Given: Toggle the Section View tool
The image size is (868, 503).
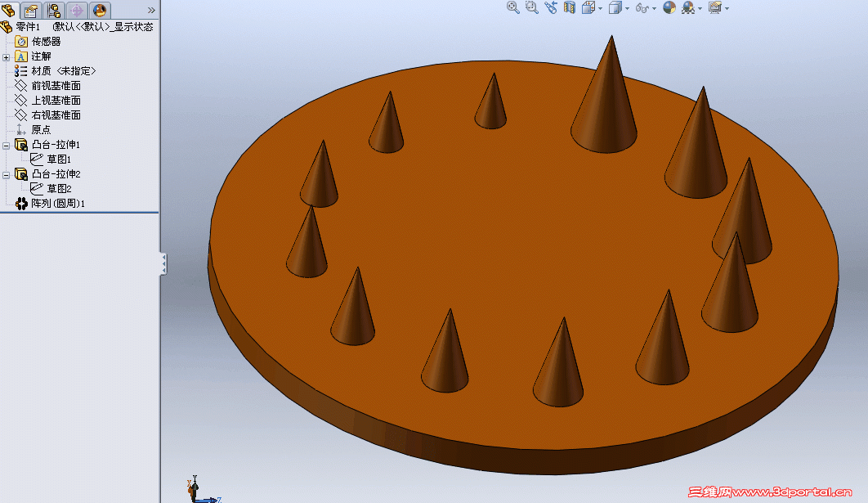Looking at the screenshot, I should click(570, 7).
